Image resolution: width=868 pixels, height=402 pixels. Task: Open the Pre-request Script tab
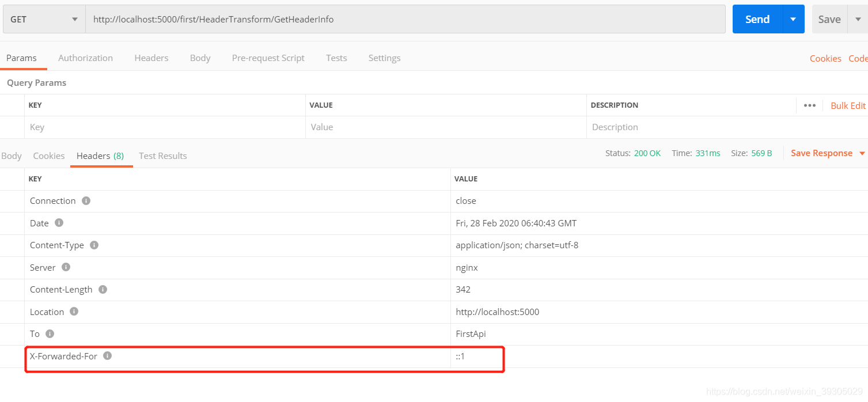(268, 58)
